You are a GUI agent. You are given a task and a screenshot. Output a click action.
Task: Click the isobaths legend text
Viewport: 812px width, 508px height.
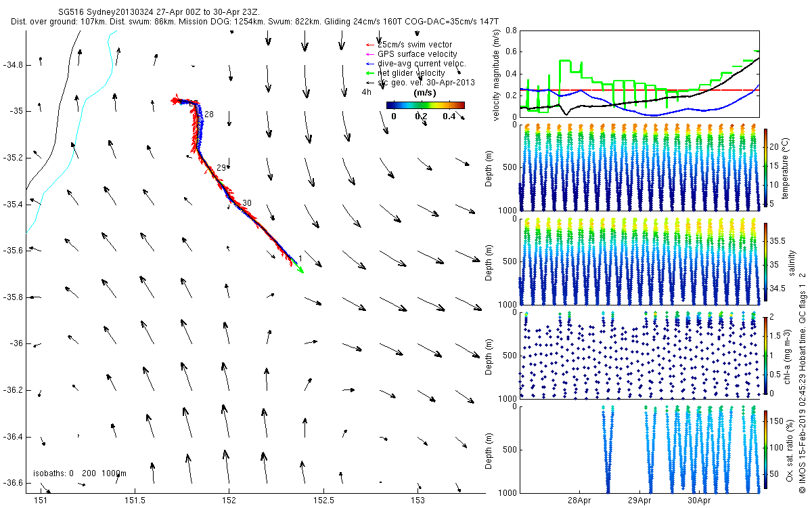pyautogui.click(x=80, y=473)
